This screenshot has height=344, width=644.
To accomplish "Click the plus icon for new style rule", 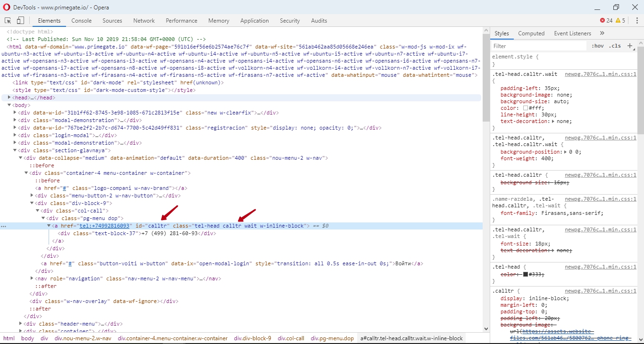I will (629, 46).
